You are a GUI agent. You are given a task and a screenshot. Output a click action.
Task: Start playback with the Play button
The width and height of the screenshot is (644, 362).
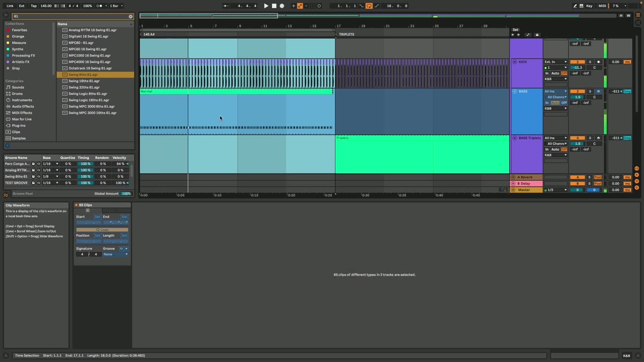click(266, 6)
